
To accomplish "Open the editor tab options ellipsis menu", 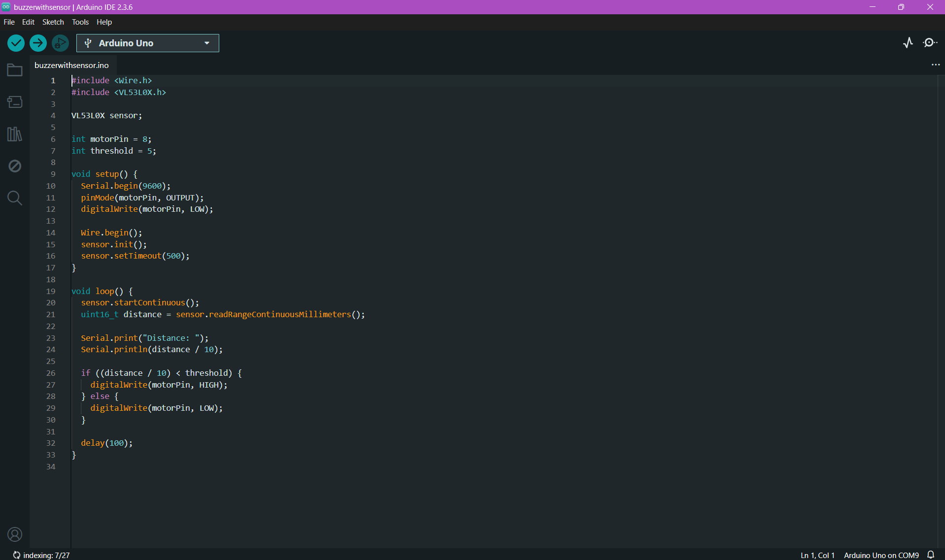I will point(935,65).
